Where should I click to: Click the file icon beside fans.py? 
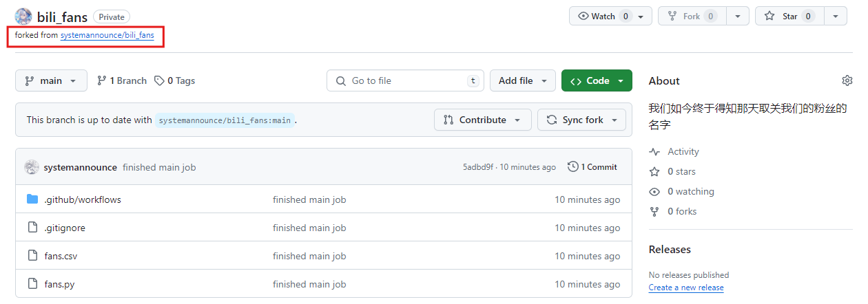[x=32, y=284]
